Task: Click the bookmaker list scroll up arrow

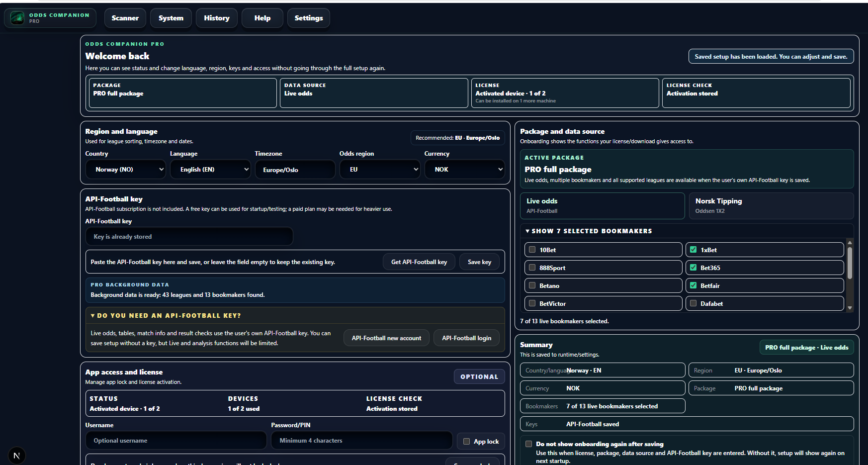Action: (x=850, y=242)
